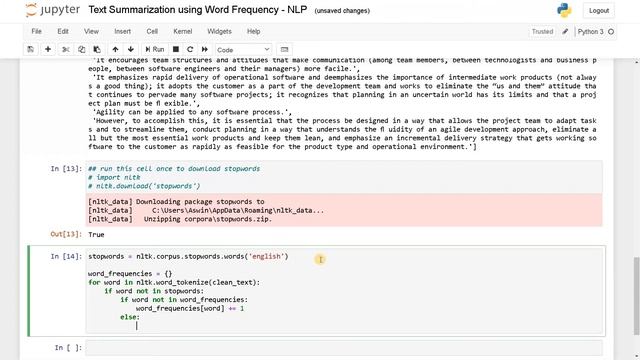Viewport: 640px width, 360px height.
Task: Click the Logout button
Action: [599, 11]
